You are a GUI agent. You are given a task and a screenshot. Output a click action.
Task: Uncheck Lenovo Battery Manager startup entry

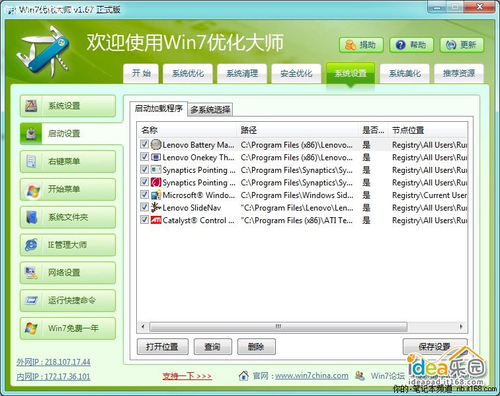pos(144,144)
